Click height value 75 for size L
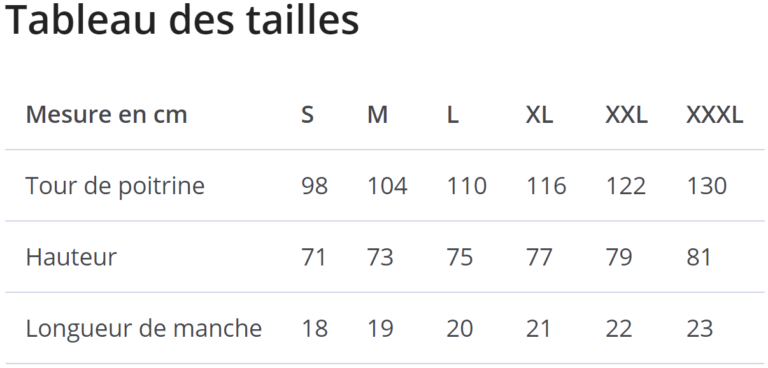Viewport: 768px width, 368px height. tap(460, 257)
